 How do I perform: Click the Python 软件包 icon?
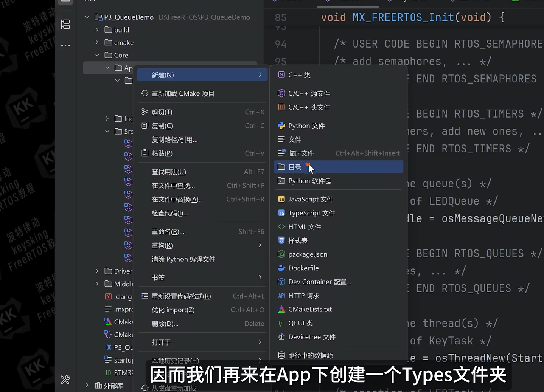[x=281, y=181]
